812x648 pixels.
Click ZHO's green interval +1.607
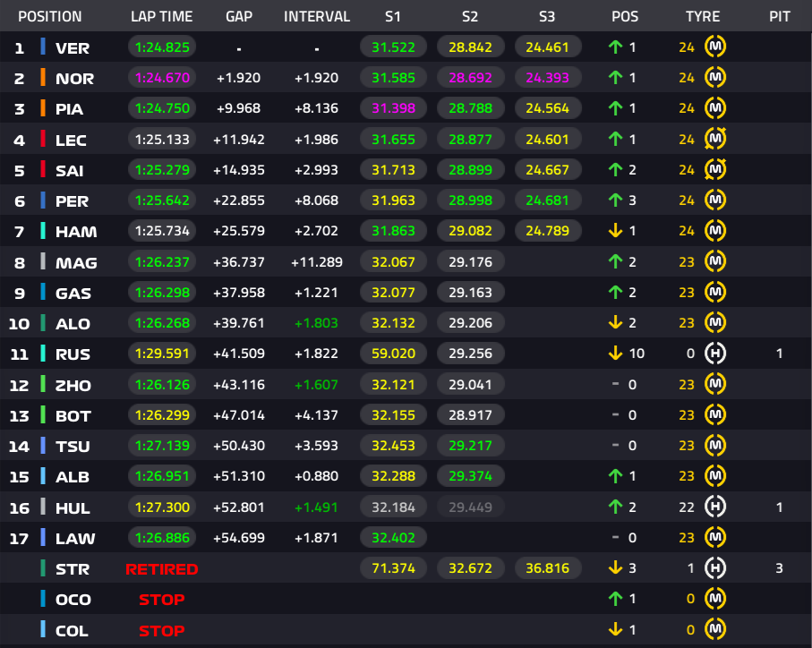coord(316,385)
